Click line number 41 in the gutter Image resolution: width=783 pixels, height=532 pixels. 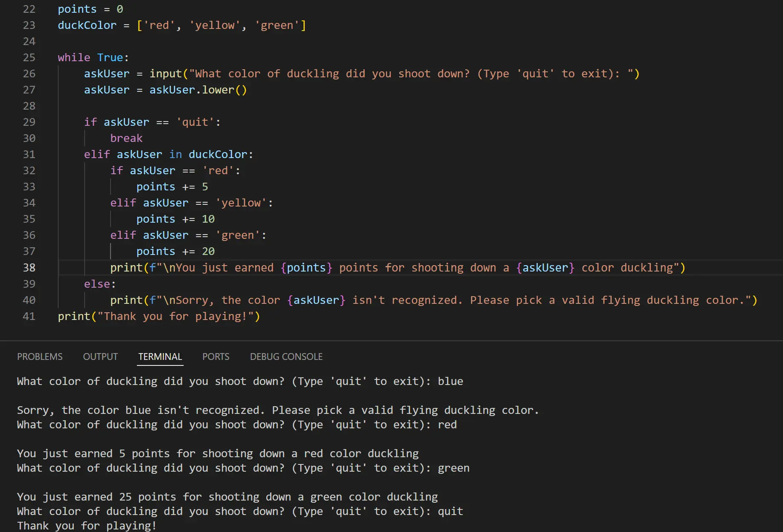[x=29, y=316]
